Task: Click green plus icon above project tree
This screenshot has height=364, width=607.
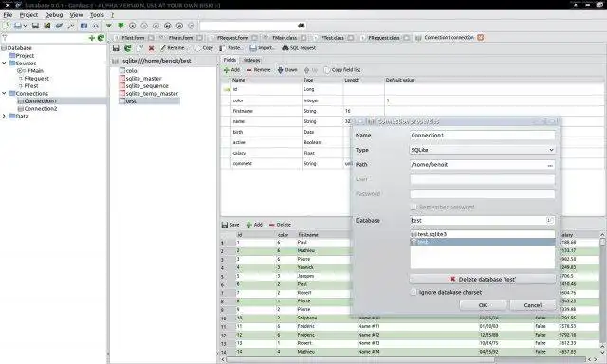Action: (92, 38)
